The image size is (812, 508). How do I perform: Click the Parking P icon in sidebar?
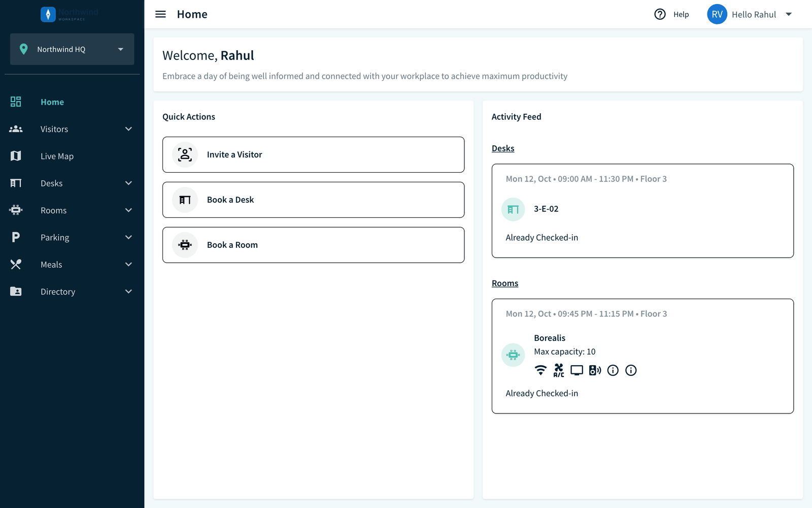click(x=16, y=237)
